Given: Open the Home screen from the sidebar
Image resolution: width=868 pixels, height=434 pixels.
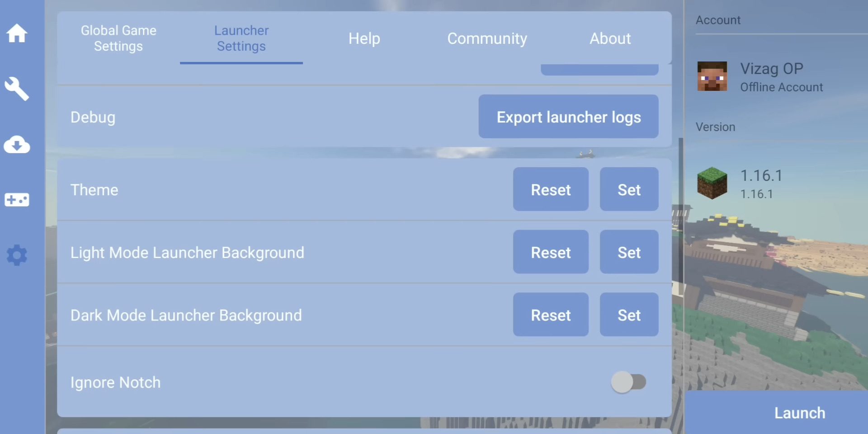Looking at the screenshot, I should click(x=17, y=33).
